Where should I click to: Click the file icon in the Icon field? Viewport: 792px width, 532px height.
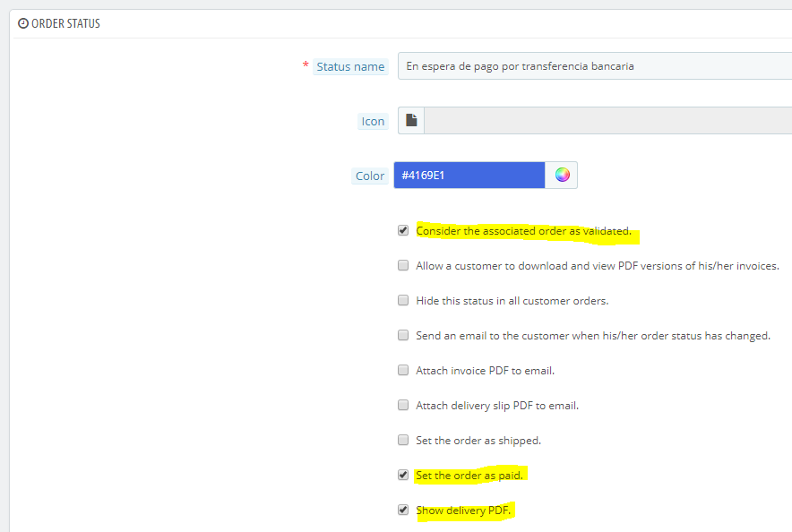(411, 120)
